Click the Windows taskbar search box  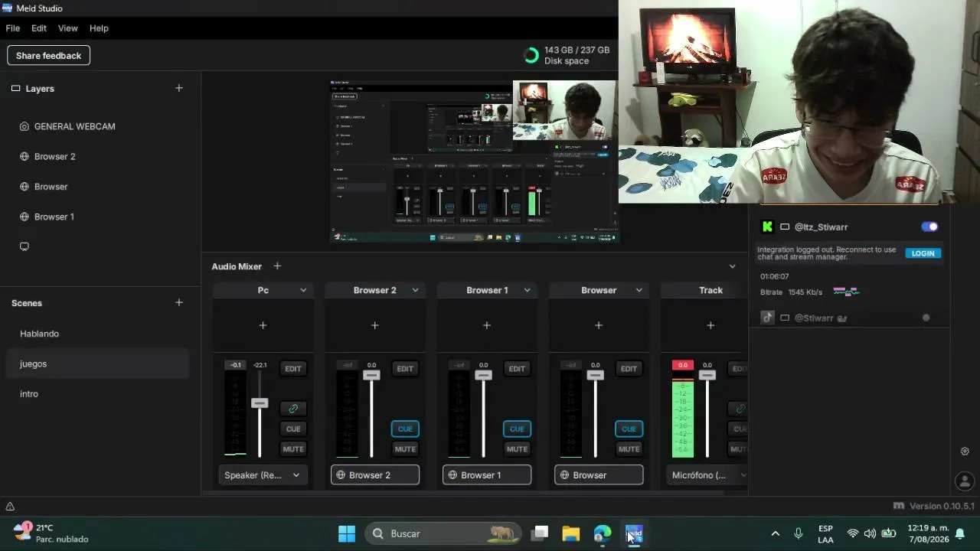[443, 533]
